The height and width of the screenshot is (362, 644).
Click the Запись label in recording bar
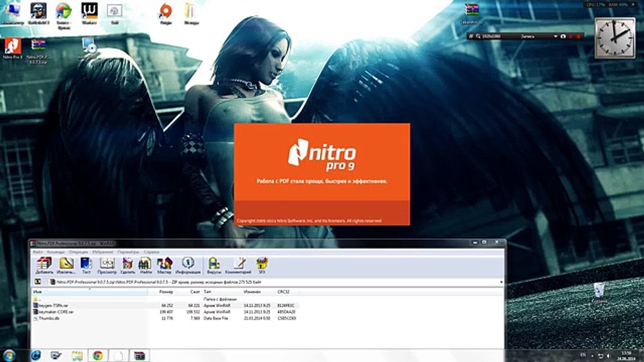(527, 36)
